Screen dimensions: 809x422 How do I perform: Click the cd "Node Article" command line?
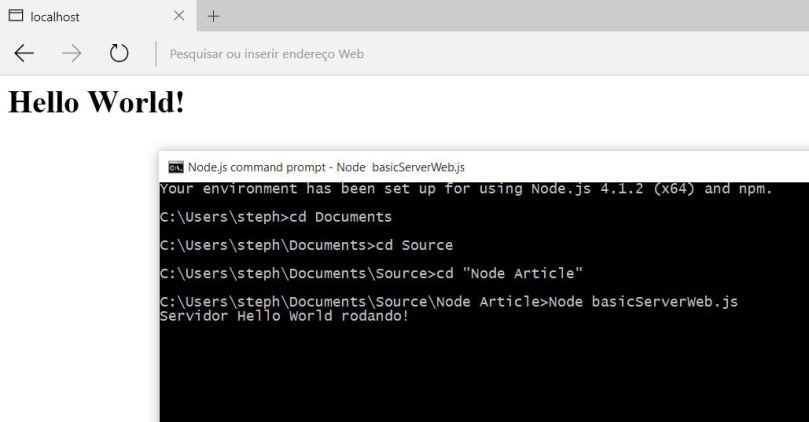click(370, 273)
